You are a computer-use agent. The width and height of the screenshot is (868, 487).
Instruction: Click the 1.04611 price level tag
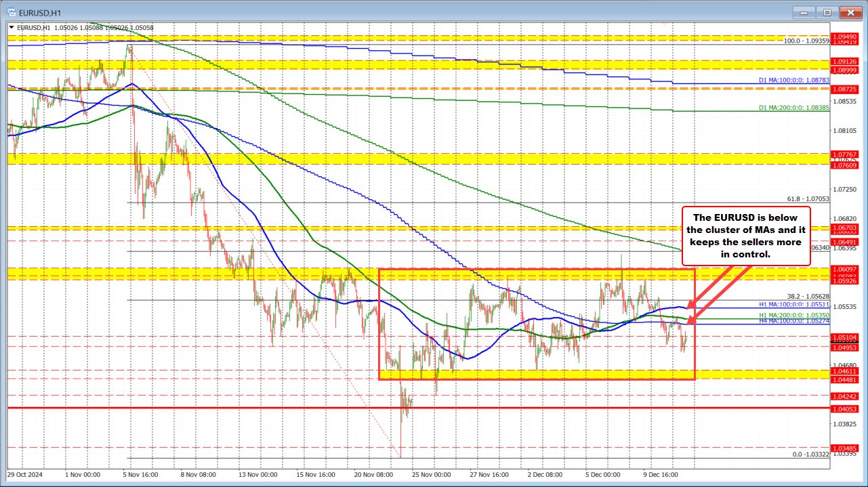(x=846, y=371)
